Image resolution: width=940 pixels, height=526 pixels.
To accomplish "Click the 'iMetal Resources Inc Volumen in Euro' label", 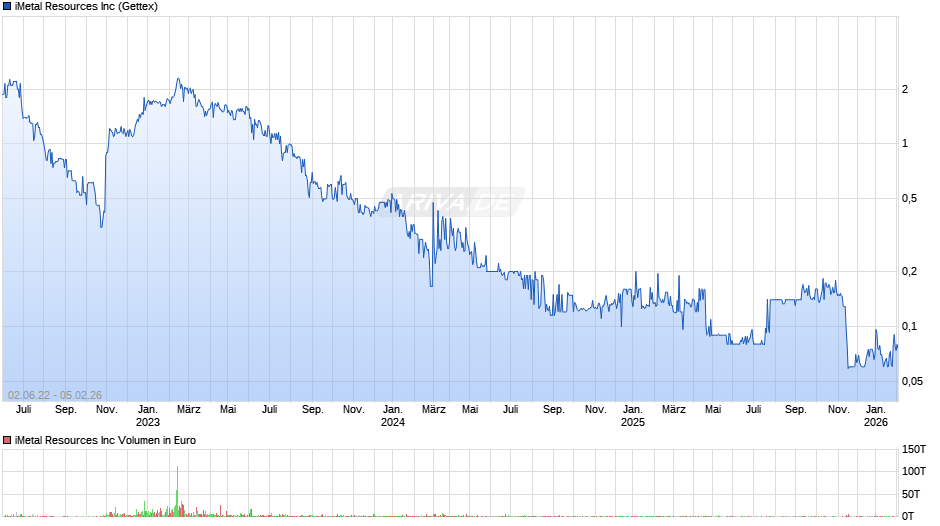I will tap(106, 440).
